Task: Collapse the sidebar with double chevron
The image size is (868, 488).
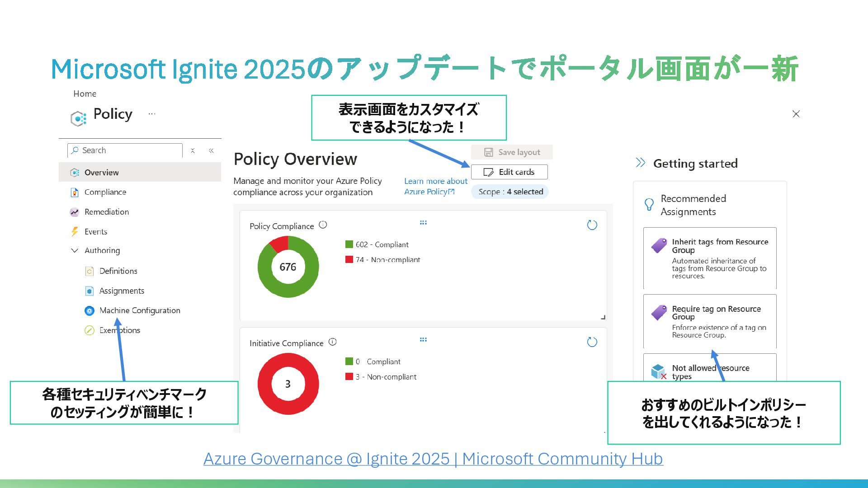Action: tap(211, 151)
